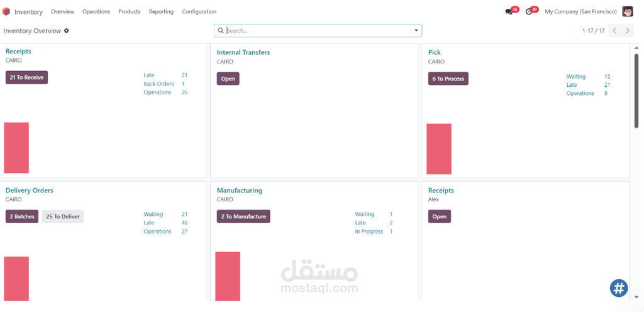Click Operations 8 in Pick card
644x312 pixels.
(x=587, y=93)
